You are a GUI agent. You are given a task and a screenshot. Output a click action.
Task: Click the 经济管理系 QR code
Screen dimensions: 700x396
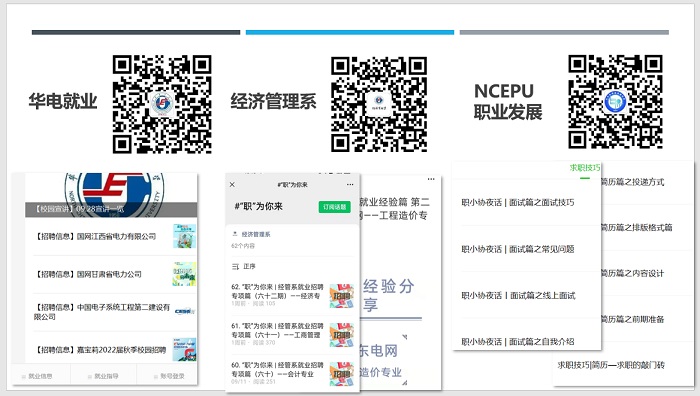[x=379, y=104]
